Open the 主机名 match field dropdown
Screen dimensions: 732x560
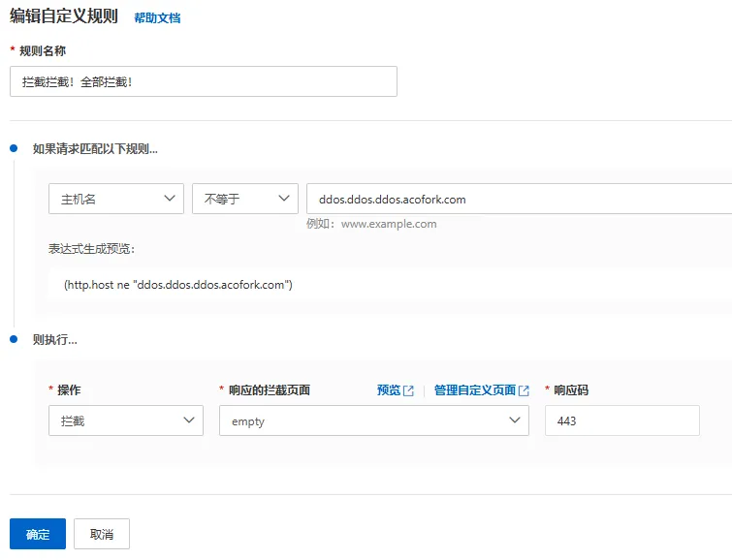pyautogui.click(x=115, y=199)
